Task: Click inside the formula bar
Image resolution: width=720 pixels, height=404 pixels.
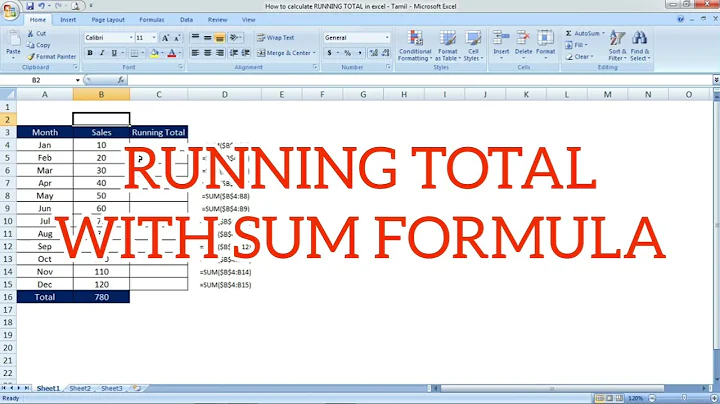Action: click(419, 80)
